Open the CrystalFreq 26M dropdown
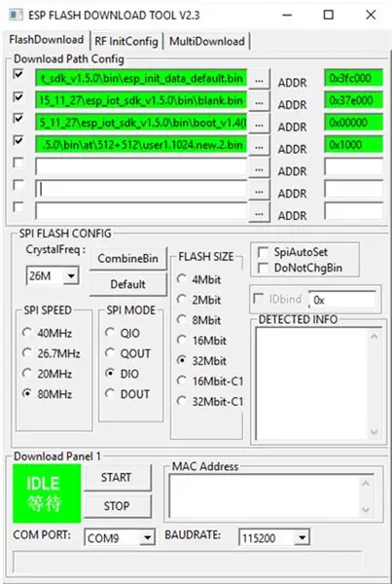The image size is (392, 584). [71, 276]
